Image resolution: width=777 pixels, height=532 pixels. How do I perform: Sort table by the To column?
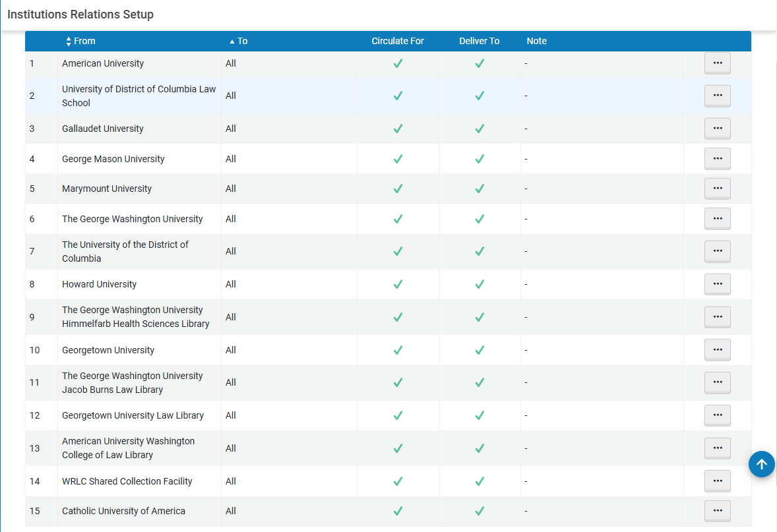tap(238, 41)
